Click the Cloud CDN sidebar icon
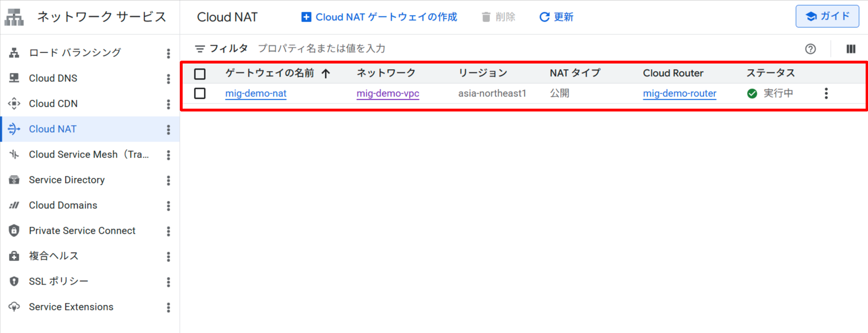Image resolution: width=868 pixels, height=333 pixels. point(14,103)
